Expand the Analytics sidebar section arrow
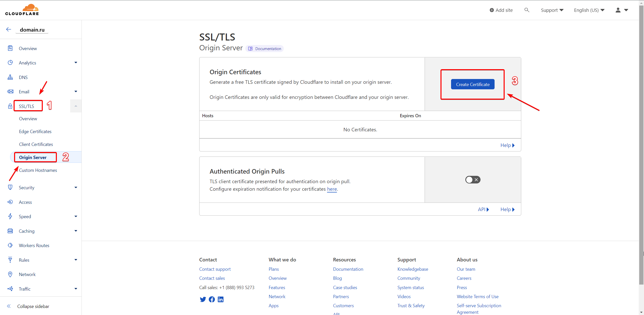 [x=76, y=63]
